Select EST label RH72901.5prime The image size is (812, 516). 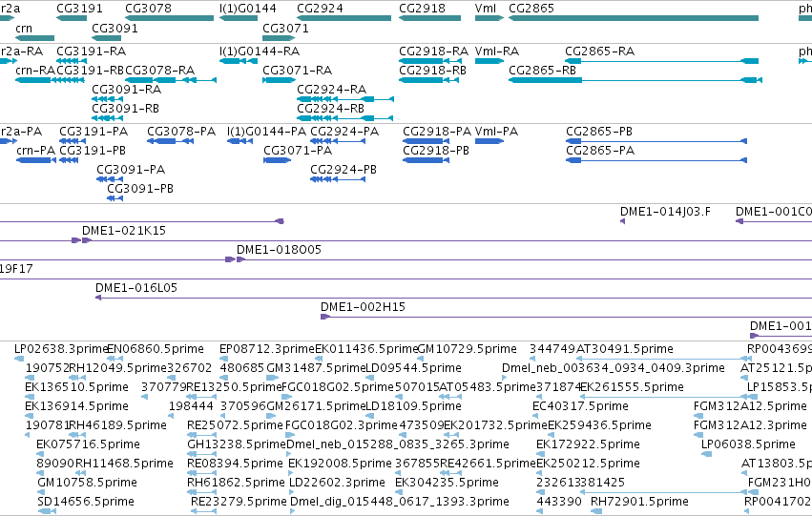[x=639, y=502]
